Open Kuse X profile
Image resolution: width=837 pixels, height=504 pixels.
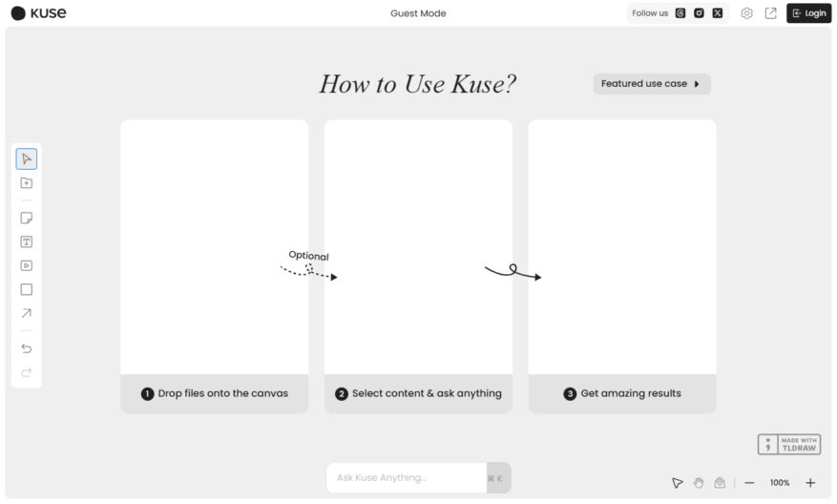coord(718,13)
